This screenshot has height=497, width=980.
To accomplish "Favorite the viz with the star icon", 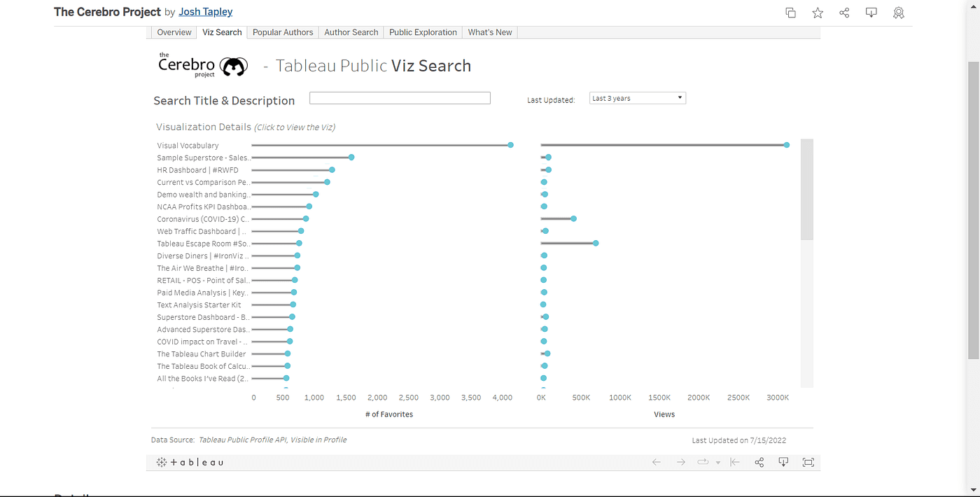I will tap(818, 13).
